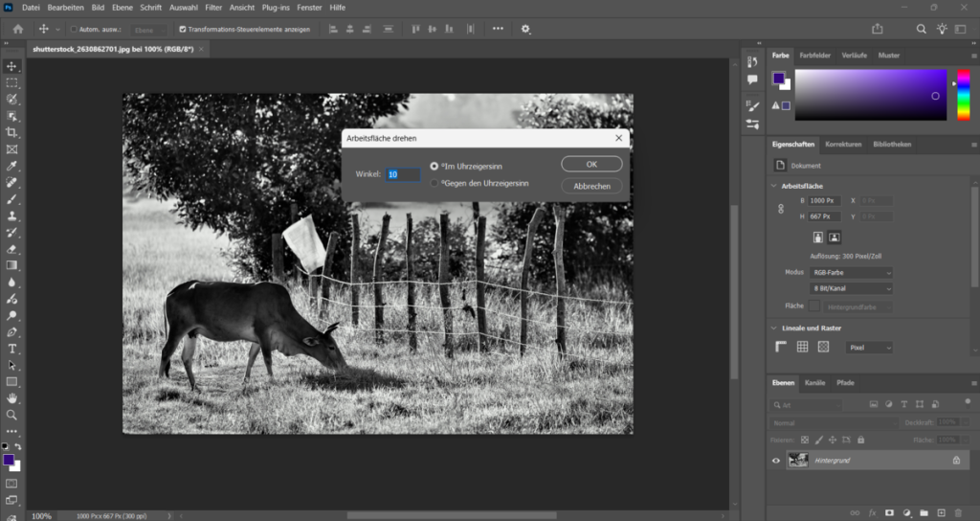The image size is (980, 521).
Task: Toggle the Autom. ausw. checkbox
Action: click(74, 30)
